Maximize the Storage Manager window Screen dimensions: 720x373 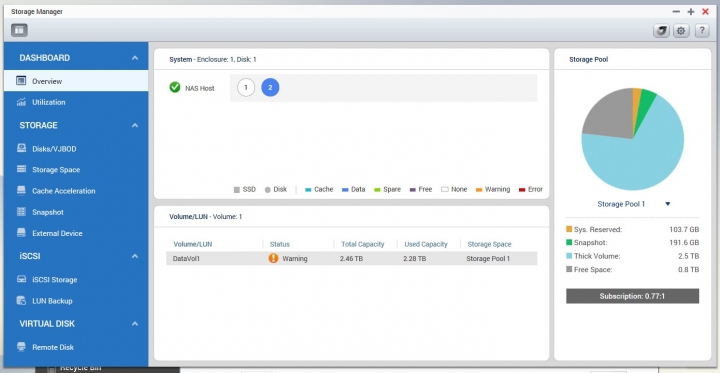point(691,12)
